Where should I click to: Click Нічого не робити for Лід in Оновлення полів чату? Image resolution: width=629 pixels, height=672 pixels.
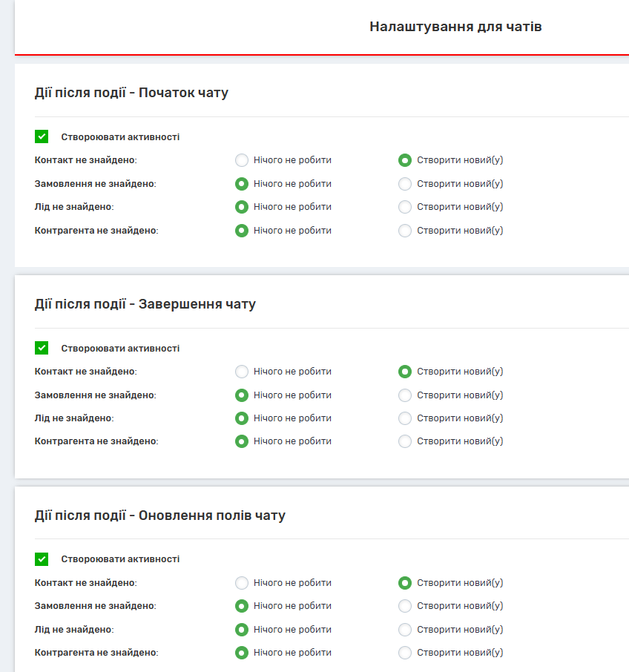click(242, 630)
